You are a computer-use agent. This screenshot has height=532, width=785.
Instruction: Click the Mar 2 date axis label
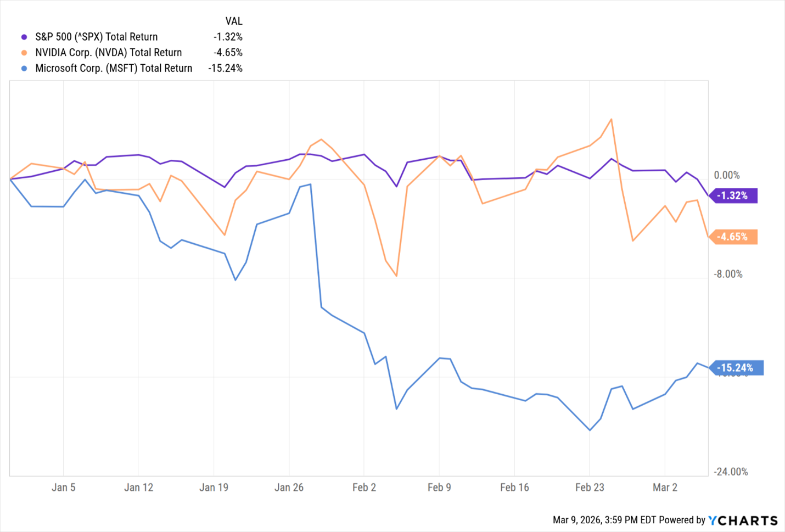(664, 488)
